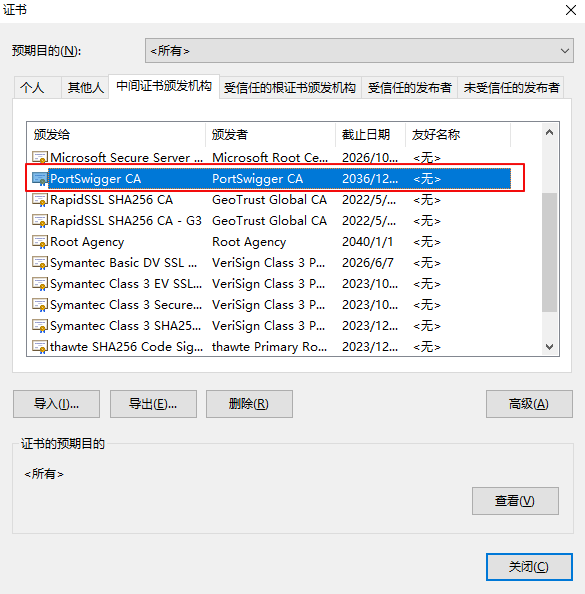Click the 删除(R) button
This screenshot has width=585, height=594.
pos(249,404)
